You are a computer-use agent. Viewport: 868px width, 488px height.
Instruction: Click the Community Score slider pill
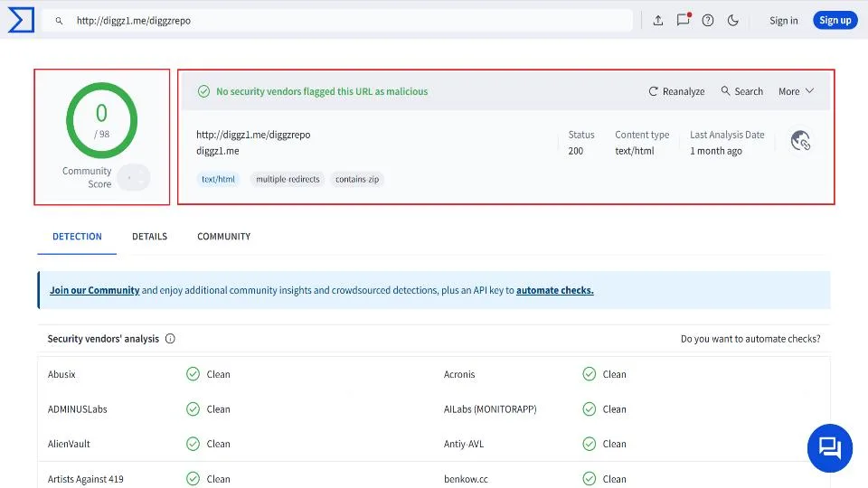(134, 178)
